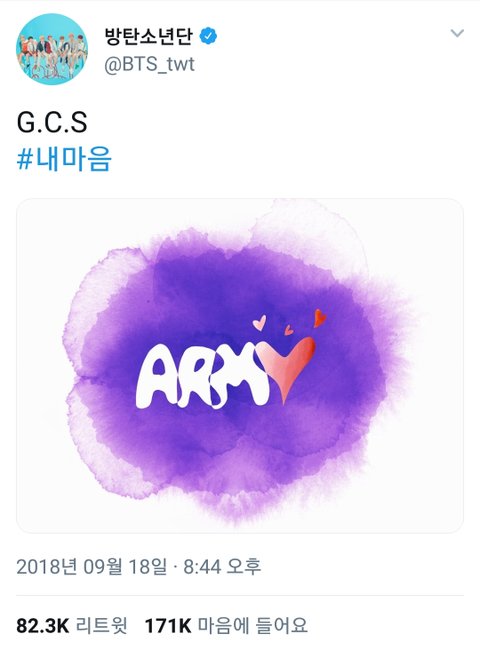View the 82.3K retweets count
The width and height of the screenshot is (480, 650).
click(43, 626)
